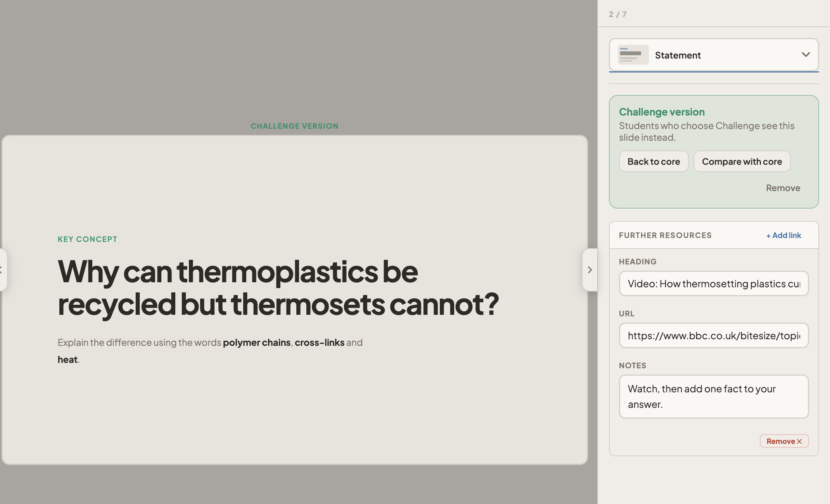Image resolution: width=830 pixels, height=504 pixels.
Task: Click the CHALLENGE VERSION label above slide
Action: pyautogui.click(x=294, y=126)
